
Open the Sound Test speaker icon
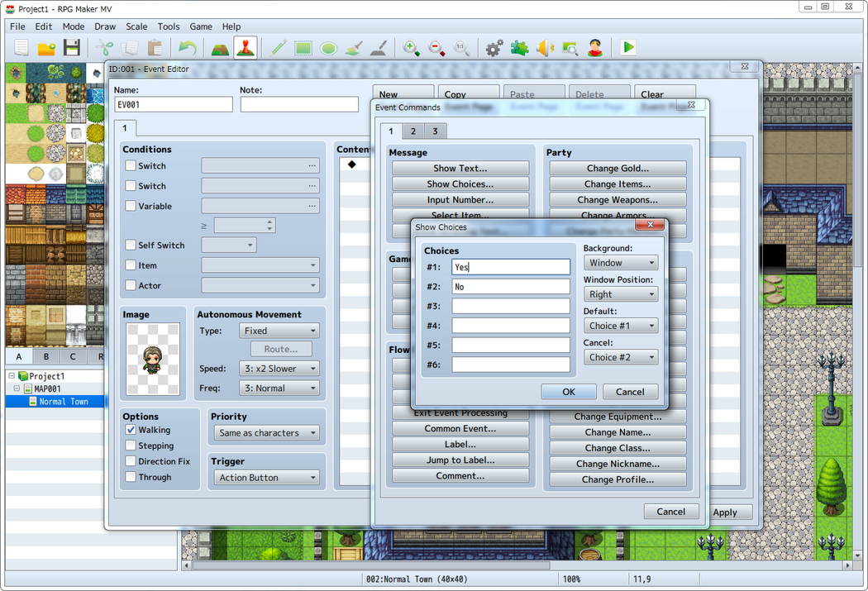tap(546, 48)
